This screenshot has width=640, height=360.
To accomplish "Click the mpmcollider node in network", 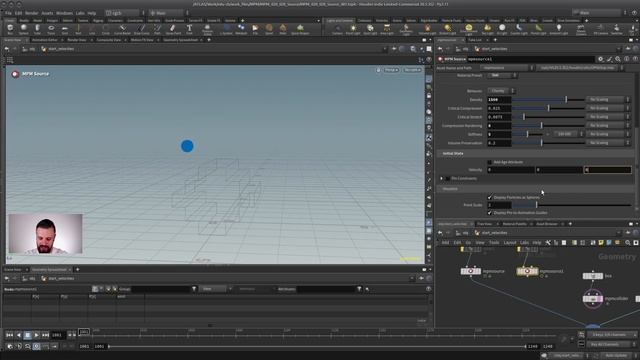I will coord(593,299).
